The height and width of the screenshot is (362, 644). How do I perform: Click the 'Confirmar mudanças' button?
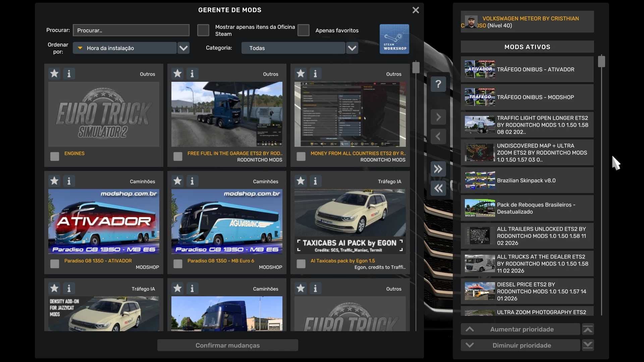(x=227, y=345)
